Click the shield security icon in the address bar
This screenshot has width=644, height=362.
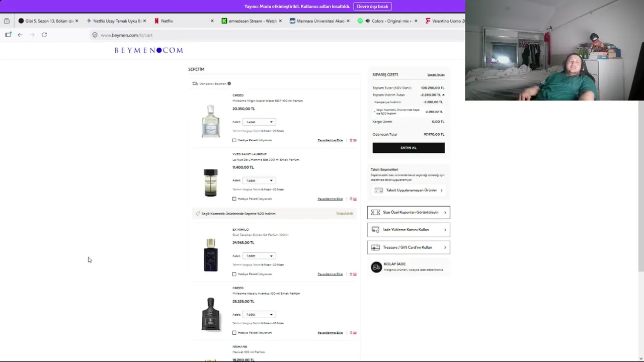pos(95,35)
